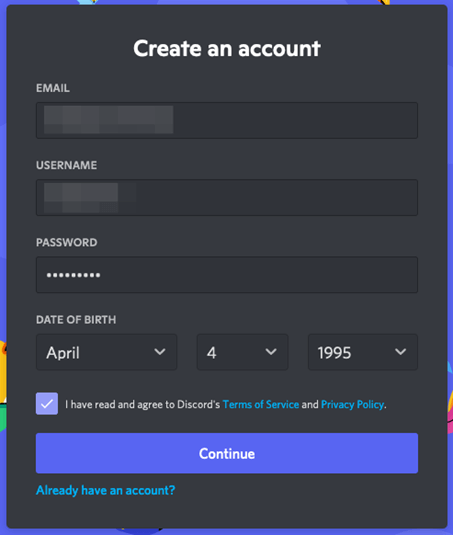
Task: Click the agreement sentence text beside checkbox
Action: click(x=226, y=404)
